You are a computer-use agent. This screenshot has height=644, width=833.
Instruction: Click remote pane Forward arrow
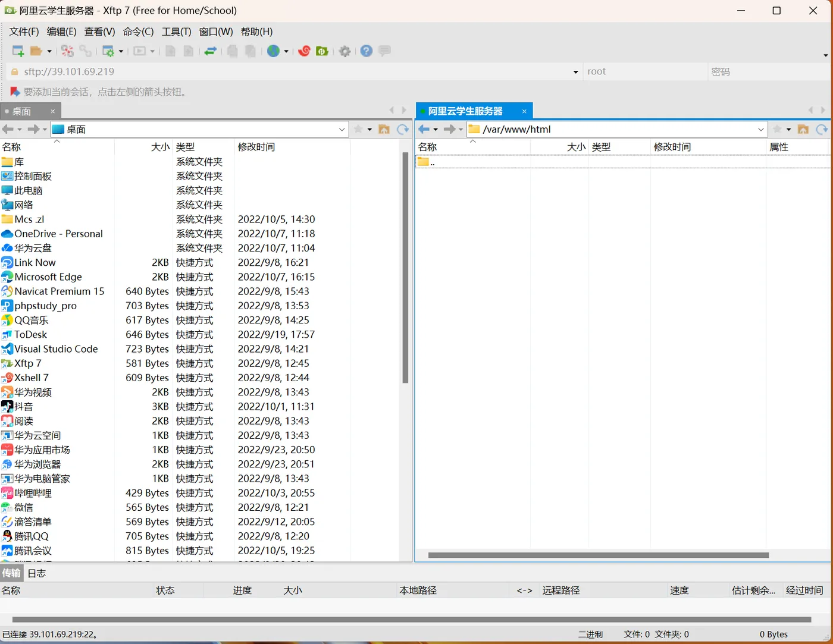449,129
